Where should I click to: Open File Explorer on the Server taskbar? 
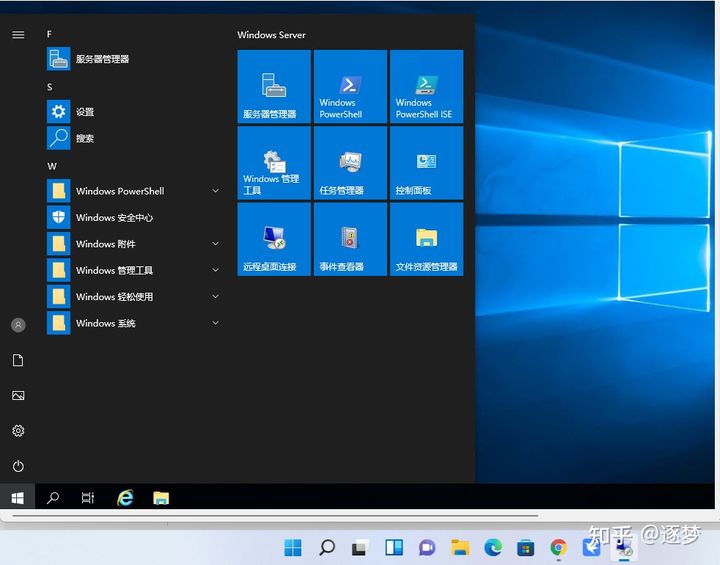(161, 498)
